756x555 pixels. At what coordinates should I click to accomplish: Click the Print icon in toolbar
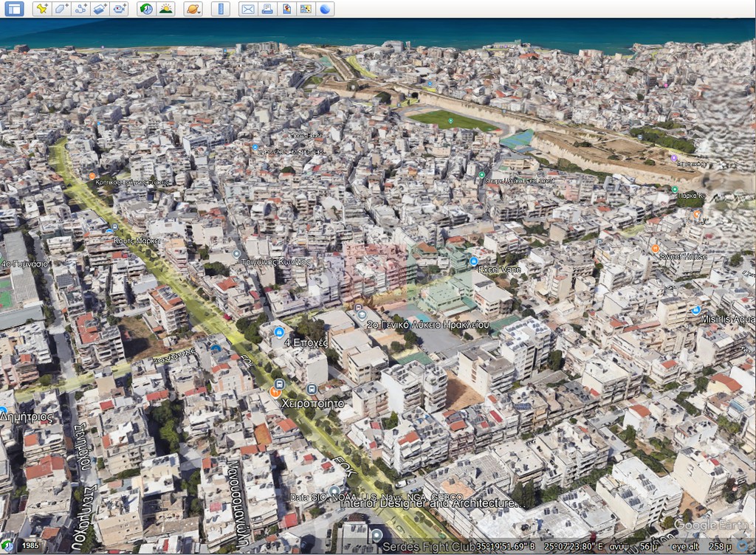coord(267,9)
